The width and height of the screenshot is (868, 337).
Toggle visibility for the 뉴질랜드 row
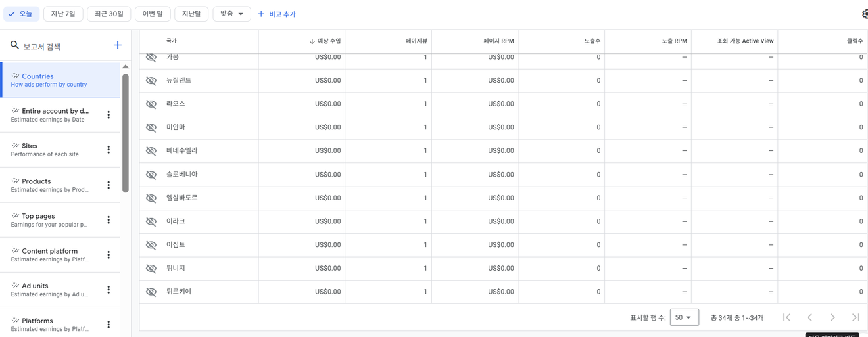click(151, 81)
